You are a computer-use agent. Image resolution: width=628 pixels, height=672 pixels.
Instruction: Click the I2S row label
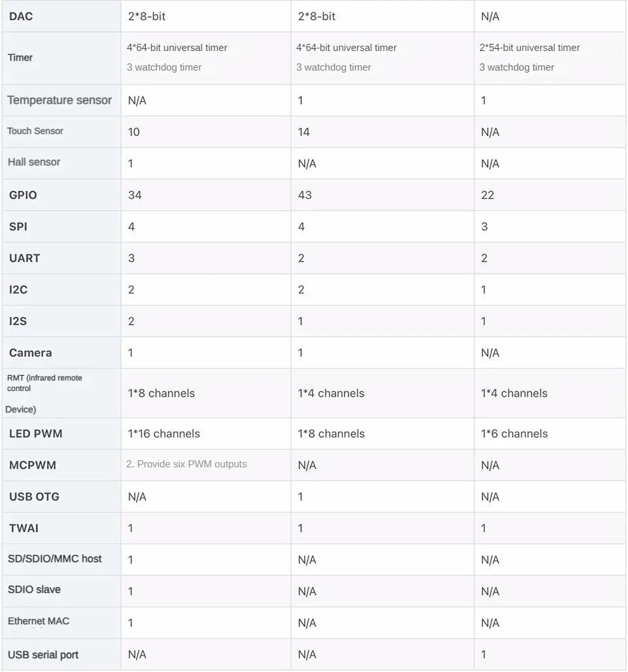point(18,322)
